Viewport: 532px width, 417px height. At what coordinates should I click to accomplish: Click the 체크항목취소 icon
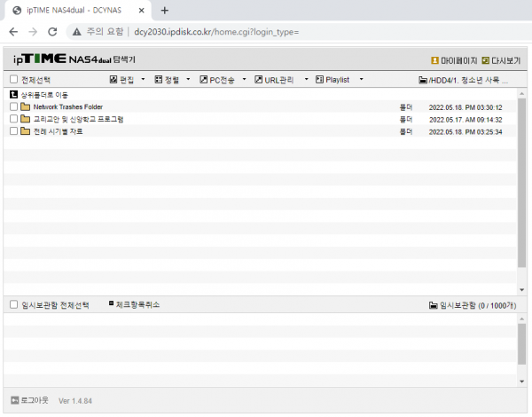point(111,303)
